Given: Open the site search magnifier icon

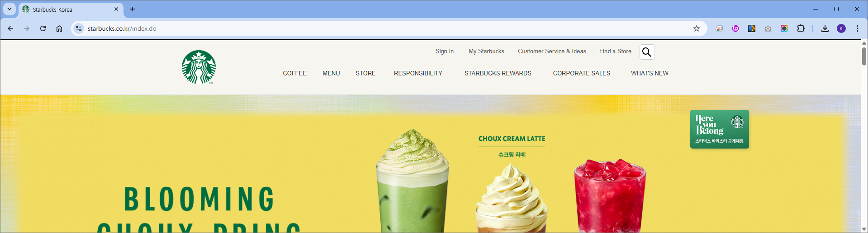Looking at the screenshot, I should tap(647, 52).
